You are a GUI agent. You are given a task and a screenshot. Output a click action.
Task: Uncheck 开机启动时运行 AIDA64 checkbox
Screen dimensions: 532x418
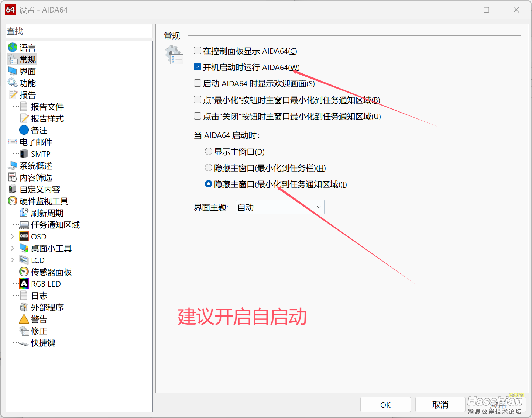pos(198,67)
